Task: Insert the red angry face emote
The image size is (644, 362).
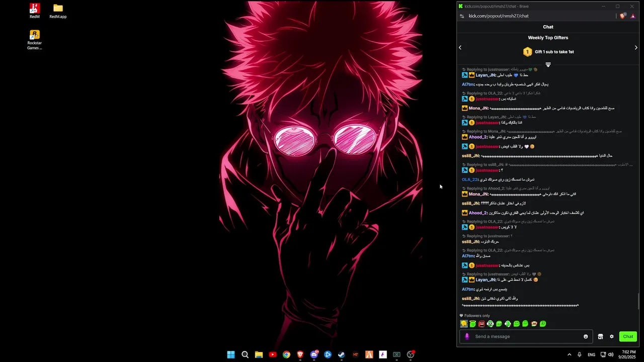Action: 481,324
